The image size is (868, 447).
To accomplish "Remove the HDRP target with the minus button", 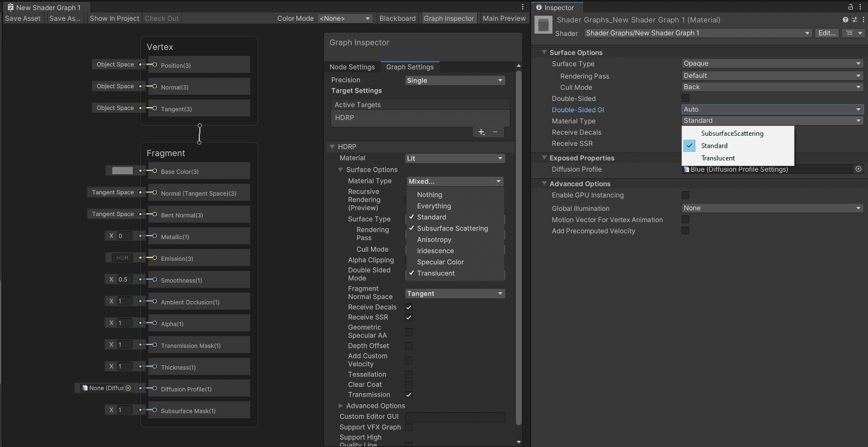I will (x=494, y=131).
